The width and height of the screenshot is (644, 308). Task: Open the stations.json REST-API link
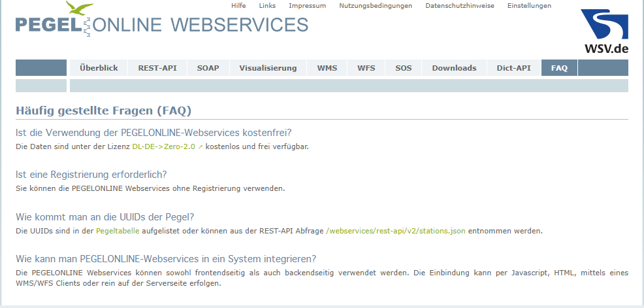396,231
